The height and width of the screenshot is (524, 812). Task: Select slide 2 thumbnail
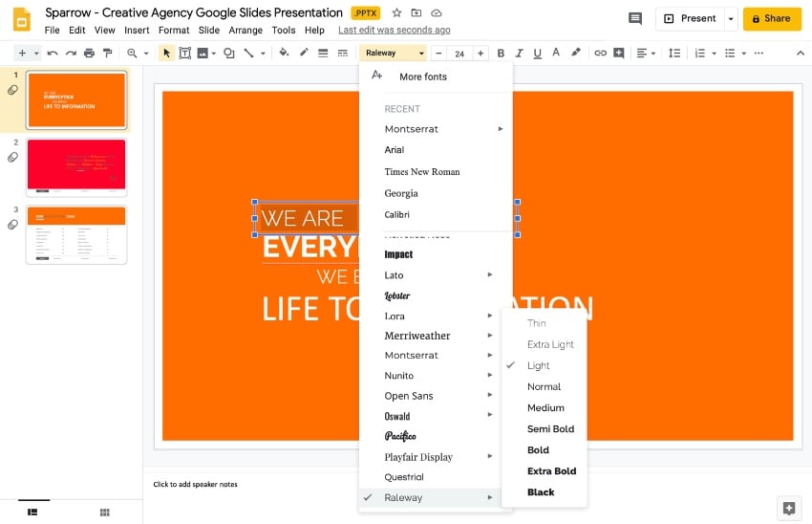pos(76,166)
